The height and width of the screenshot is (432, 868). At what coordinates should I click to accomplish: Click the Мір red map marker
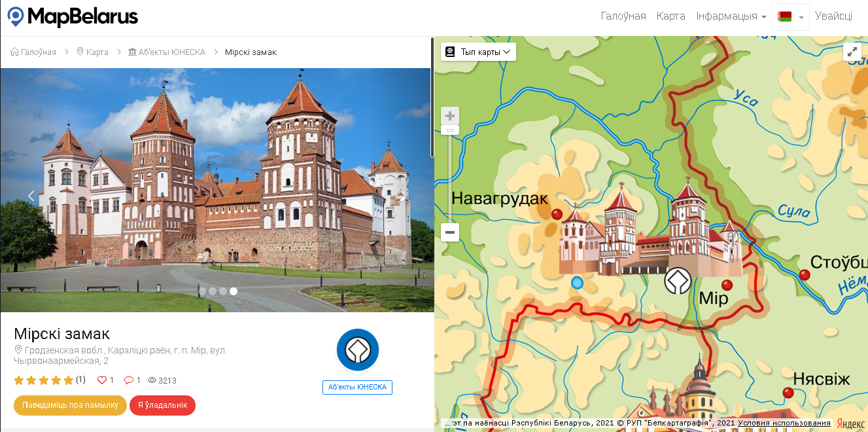click(x=727, y=285)
